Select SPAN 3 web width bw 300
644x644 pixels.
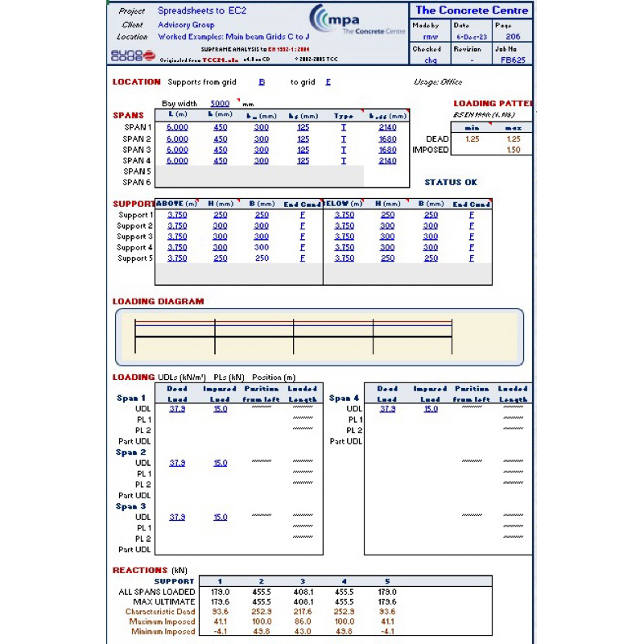coord(261,150)
